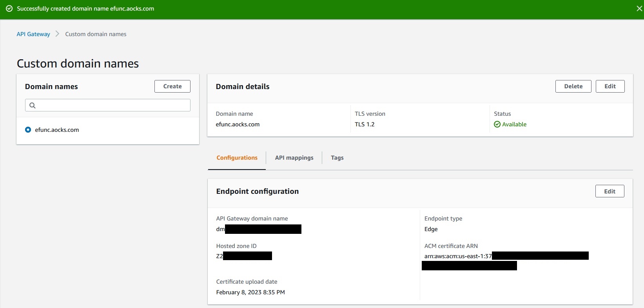Create a new domain name

[x=172, y=86]
